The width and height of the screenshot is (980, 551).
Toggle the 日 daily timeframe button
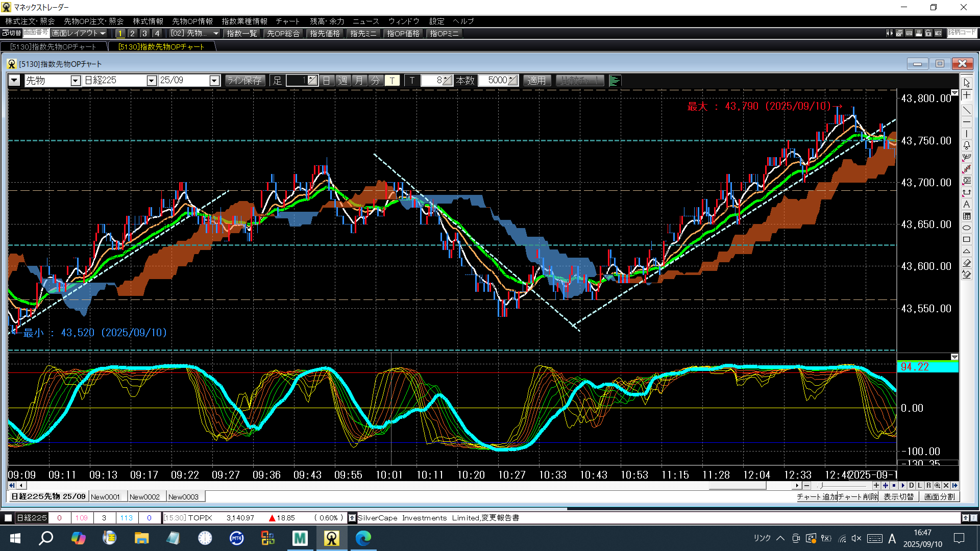326,81
